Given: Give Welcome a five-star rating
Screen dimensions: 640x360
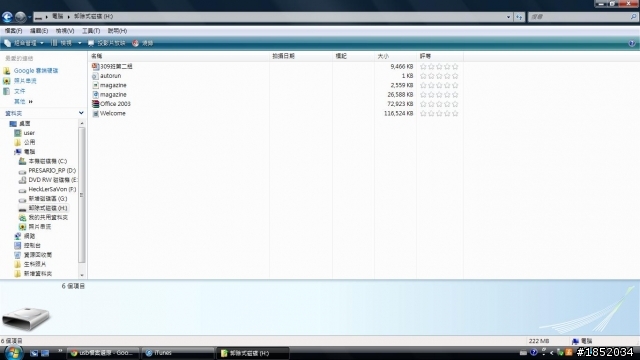Looking at the screenshot, I should click(x=455, y=113).
